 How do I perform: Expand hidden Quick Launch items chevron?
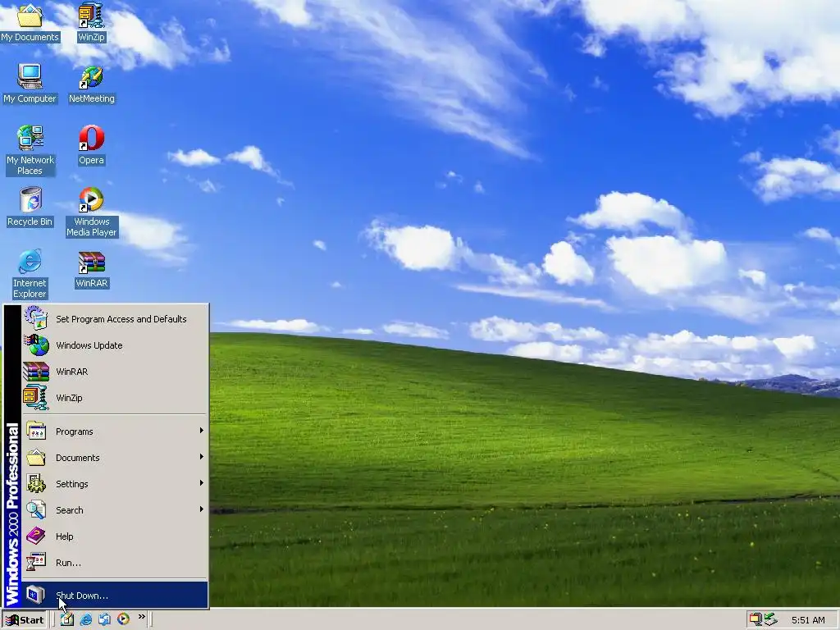pyautogui.click(x=141, y=617)
